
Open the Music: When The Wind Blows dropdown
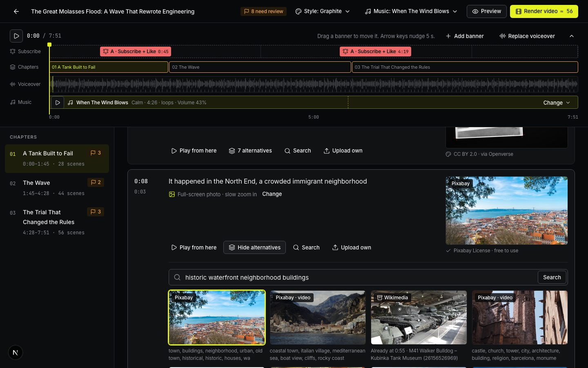tap(411, 11)
